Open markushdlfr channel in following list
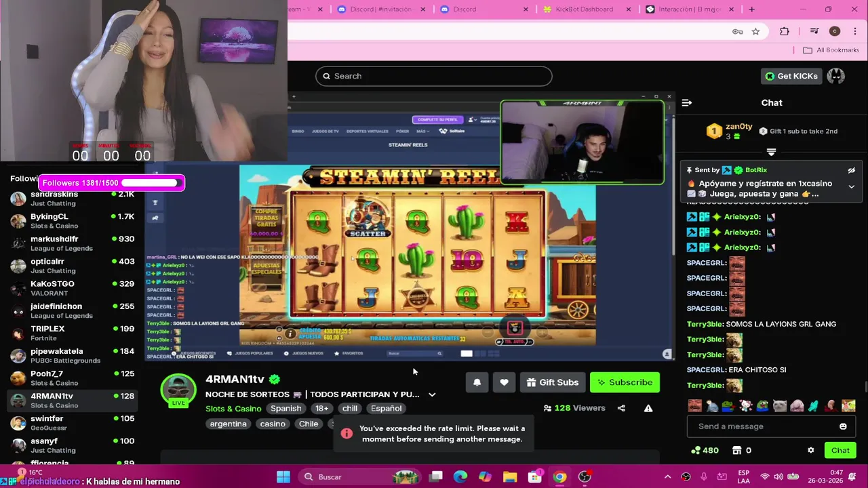The height and width of the screenshot is (488, 868). (73, 243)
